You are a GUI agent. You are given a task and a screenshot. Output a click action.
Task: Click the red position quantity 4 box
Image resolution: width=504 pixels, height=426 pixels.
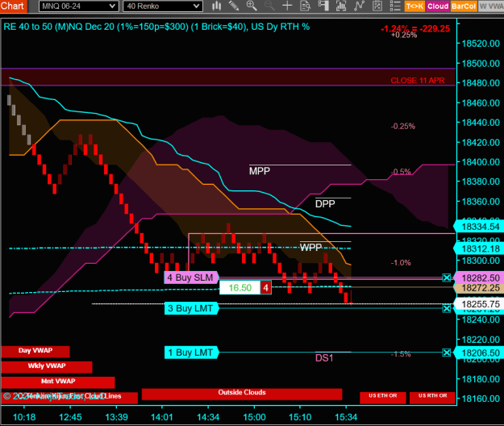point(266,287)
